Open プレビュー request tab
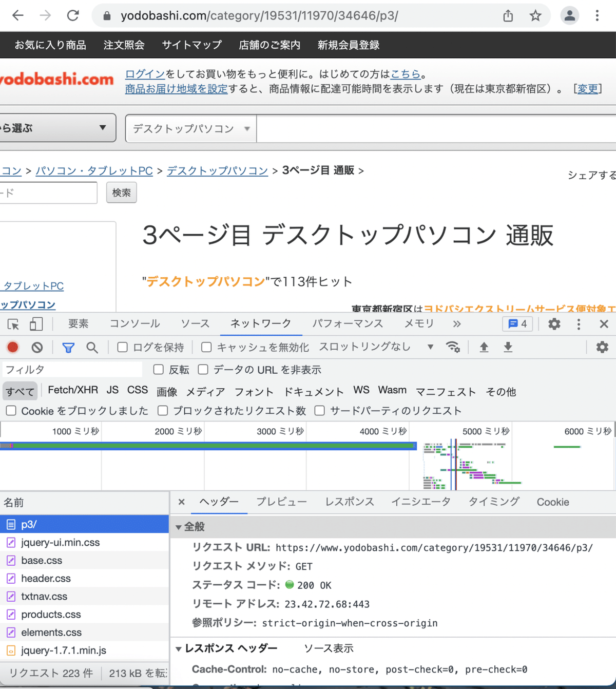The height and width of the screenshot is (689, 616). pyautogui.click(x=281, y=502)
